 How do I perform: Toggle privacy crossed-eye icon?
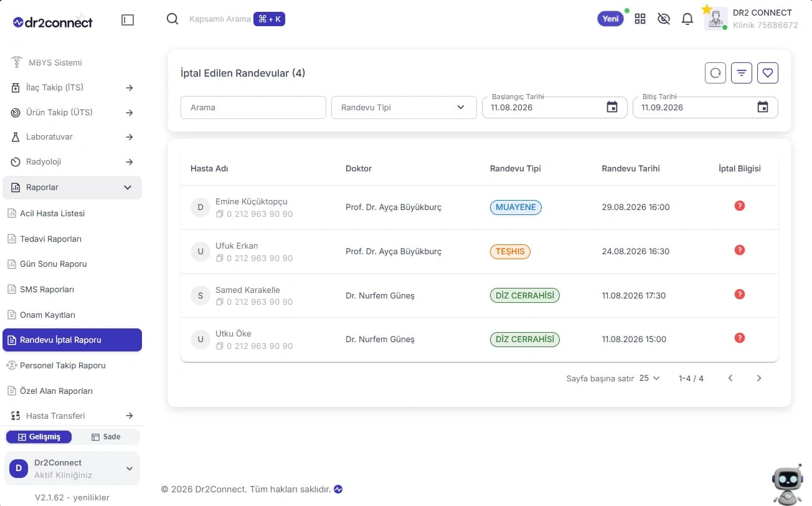click(664, 19)
